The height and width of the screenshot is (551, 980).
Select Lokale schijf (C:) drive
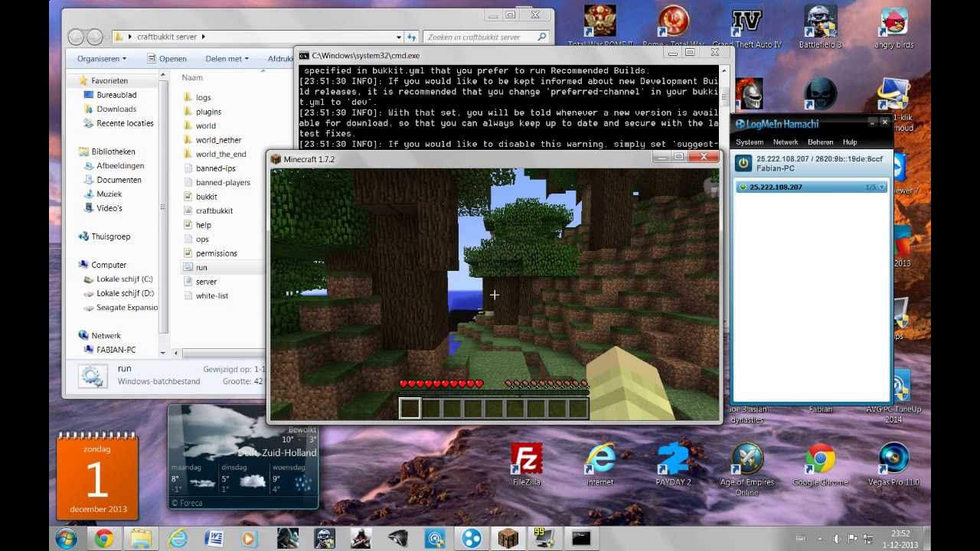pyautogui.click(x=125, y=279)
